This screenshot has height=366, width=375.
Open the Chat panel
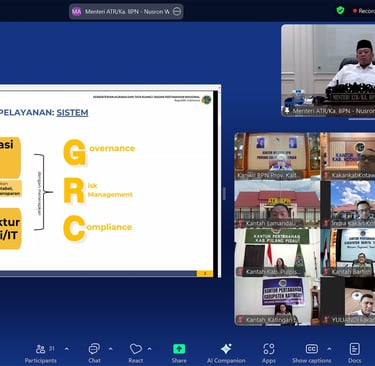coord(94,354)
